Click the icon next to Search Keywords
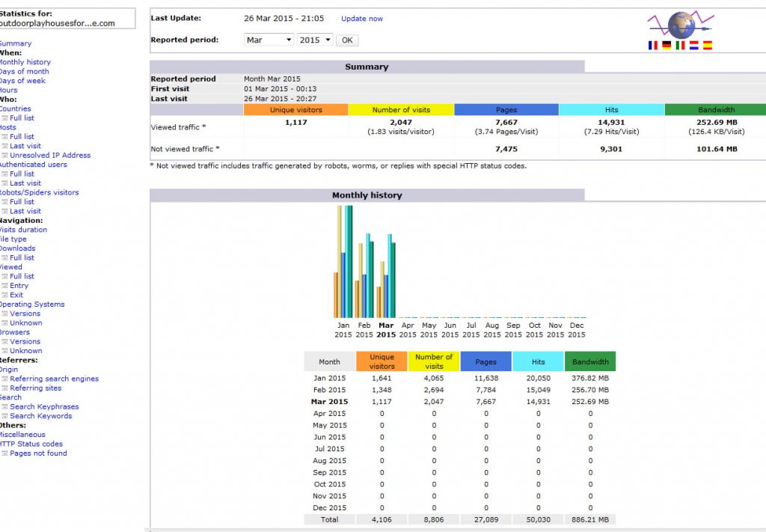 point(4,416)
